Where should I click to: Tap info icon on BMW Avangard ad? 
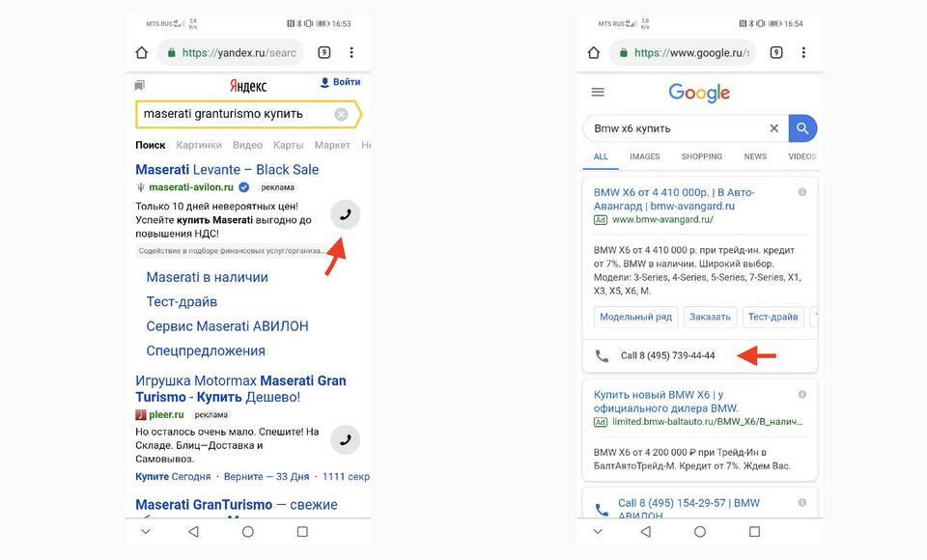(802, 192)
